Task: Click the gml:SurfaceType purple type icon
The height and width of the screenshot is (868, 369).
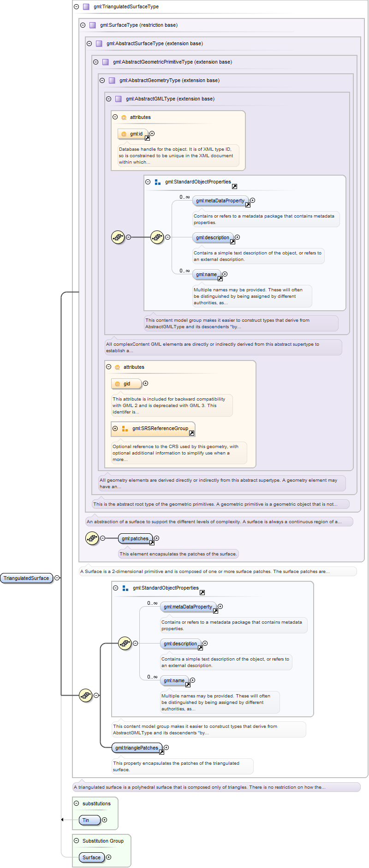Action: [93, 25]
